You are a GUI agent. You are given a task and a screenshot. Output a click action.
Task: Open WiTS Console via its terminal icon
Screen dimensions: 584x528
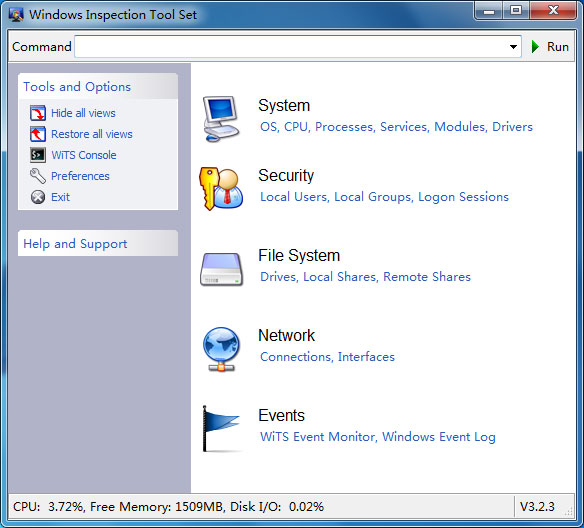pyautogui.click(x=38, y=155)
